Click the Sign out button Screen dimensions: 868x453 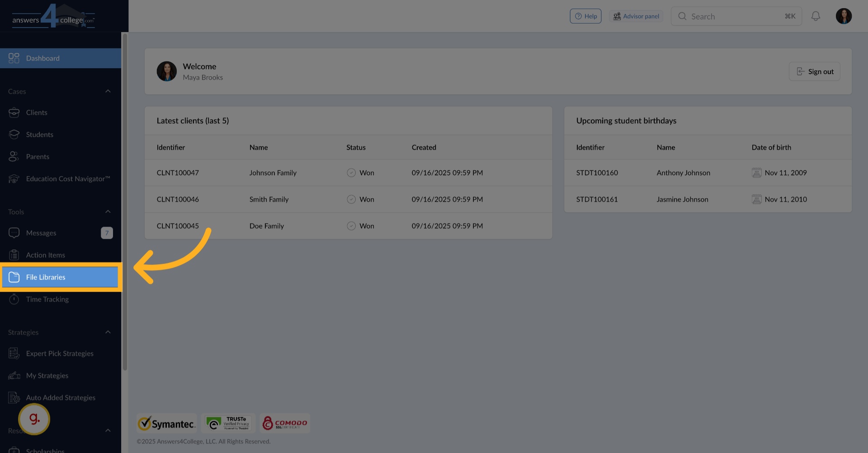point(814,71)
